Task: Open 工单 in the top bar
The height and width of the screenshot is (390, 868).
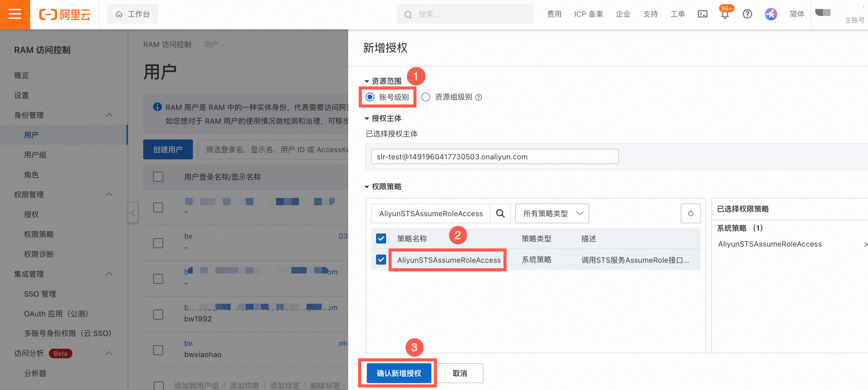Action: pos(678,14)
